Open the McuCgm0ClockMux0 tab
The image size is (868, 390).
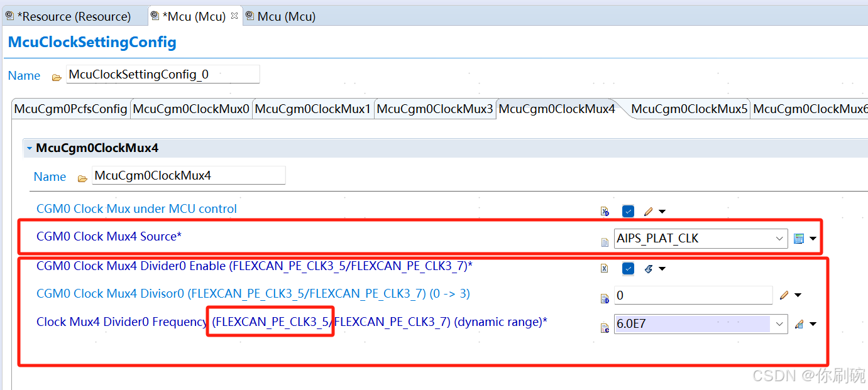[x=191, y=109]
